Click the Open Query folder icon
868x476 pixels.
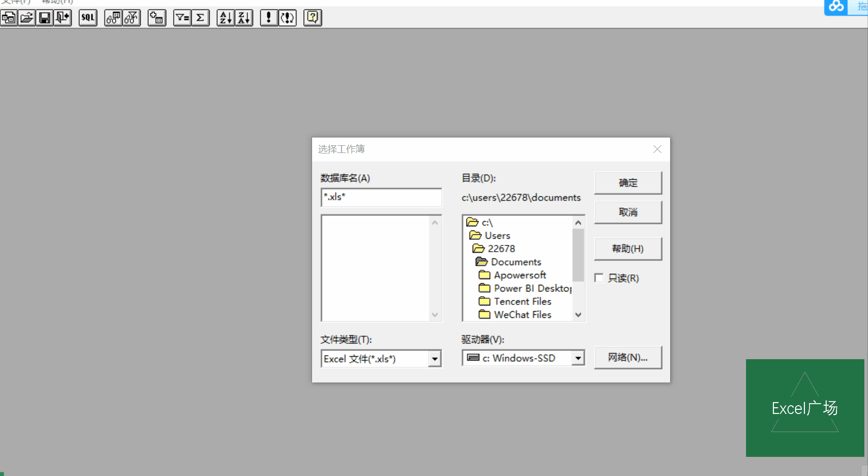(x=27, y=18)
